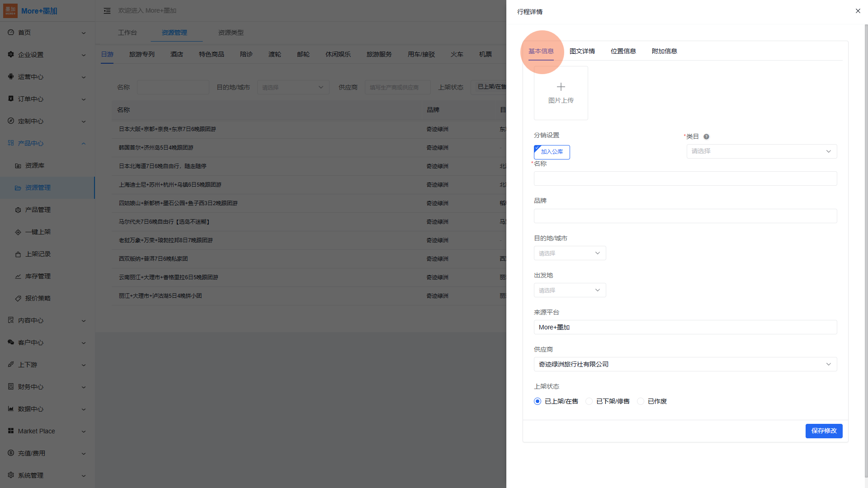Click the menu collapse icon in header

tap(107, 11)
